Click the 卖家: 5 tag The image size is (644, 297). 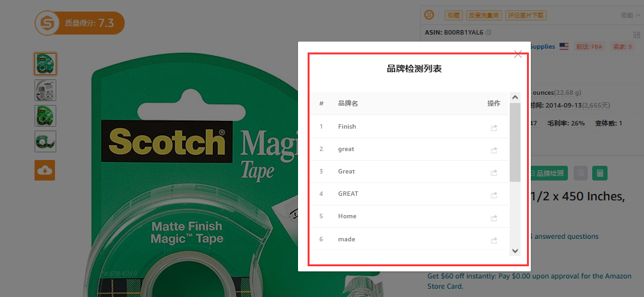(622, 47)
